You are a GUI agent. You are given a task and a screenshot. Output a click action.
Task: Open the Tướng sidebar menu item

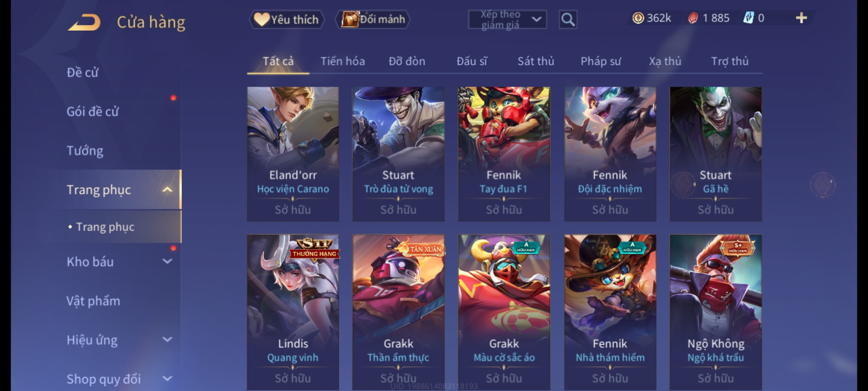[x=85, y=151]
